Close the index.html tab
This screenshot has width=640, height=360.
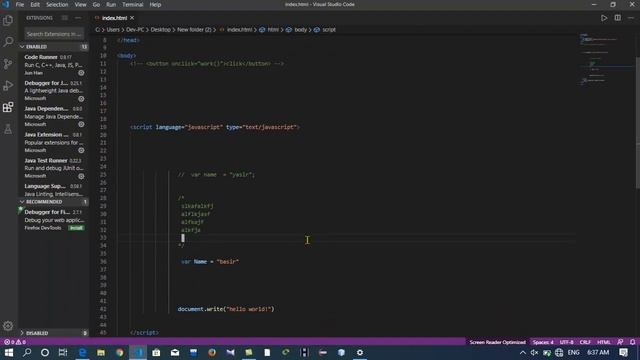pos(132,18)
